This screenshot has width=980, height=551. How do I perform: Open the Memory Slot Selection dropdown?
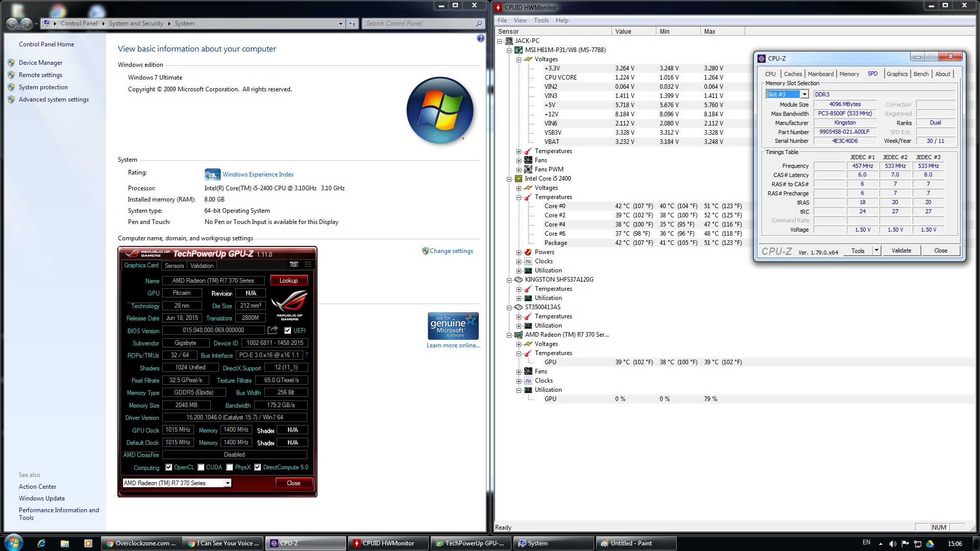click(x=804, y=94)
